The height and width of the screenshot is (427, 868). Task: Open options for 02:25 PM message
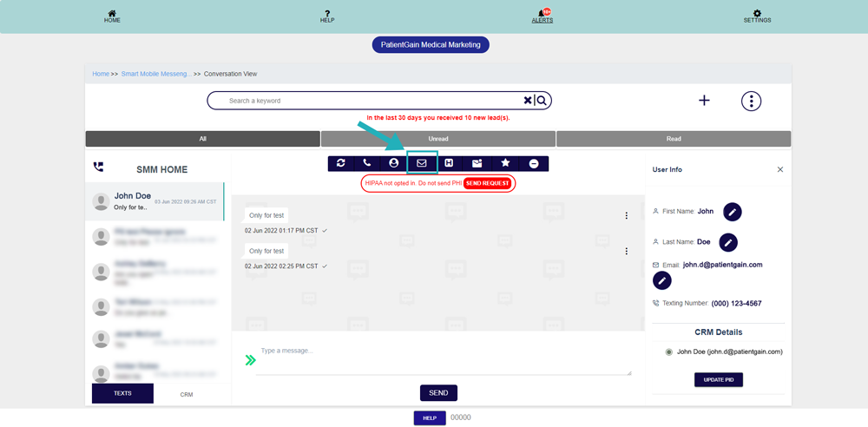[627, 252]
